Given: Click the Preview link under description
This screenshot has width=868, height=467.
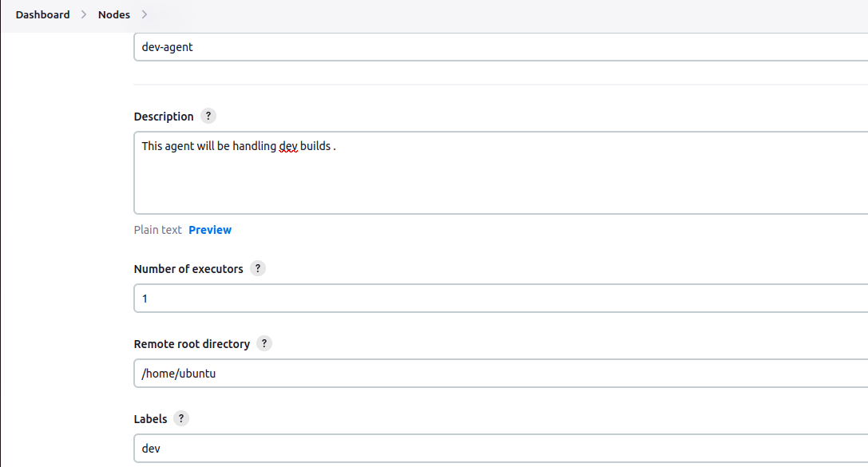Looking at the screenshot, I should [210, 230].
